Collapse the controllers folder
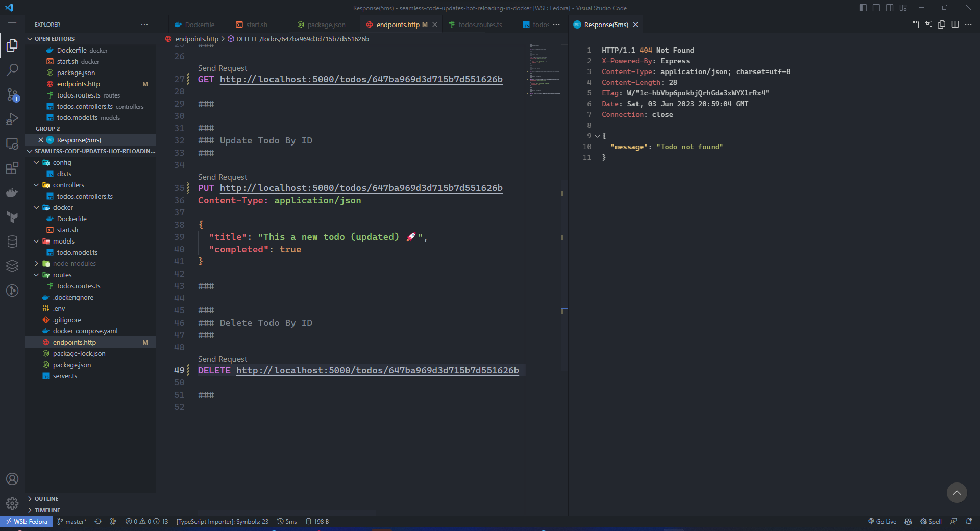980x531 pixels. (x=68, y=185)
